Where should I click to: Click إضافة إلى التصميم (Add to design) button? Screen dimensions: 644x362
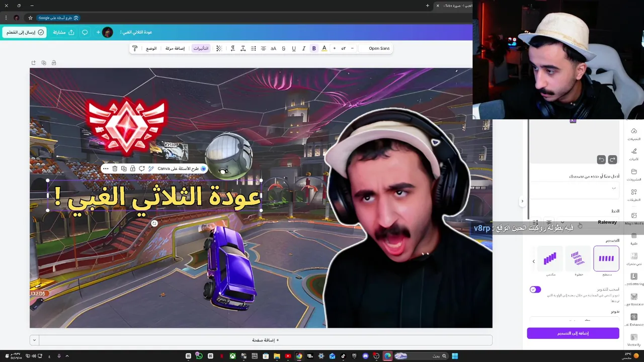point(573,333)
